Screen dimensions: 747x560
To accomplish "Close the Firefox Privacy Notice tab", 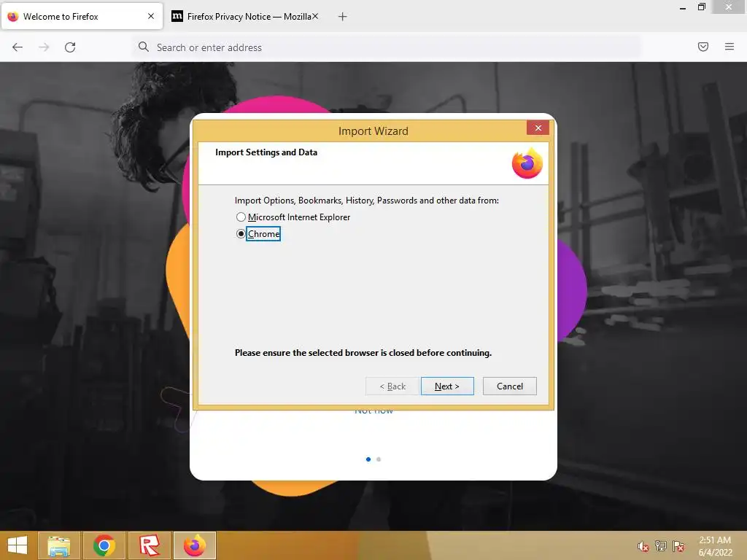I will (x=315, y=16).
